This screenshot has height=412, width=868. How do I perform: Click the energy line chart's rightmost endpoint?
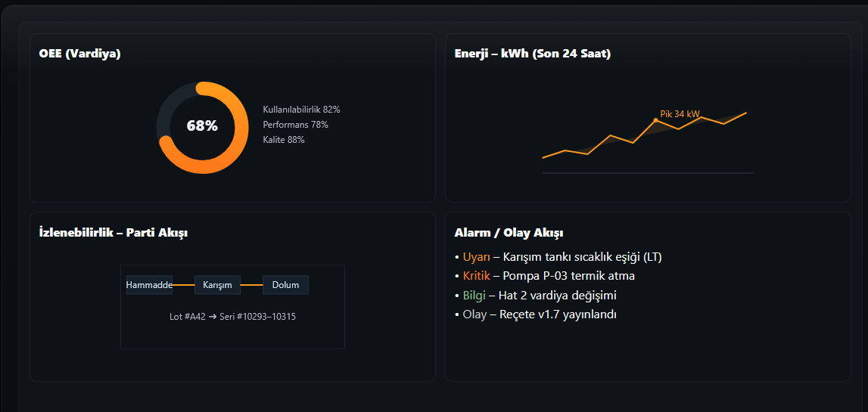point(746,113)
